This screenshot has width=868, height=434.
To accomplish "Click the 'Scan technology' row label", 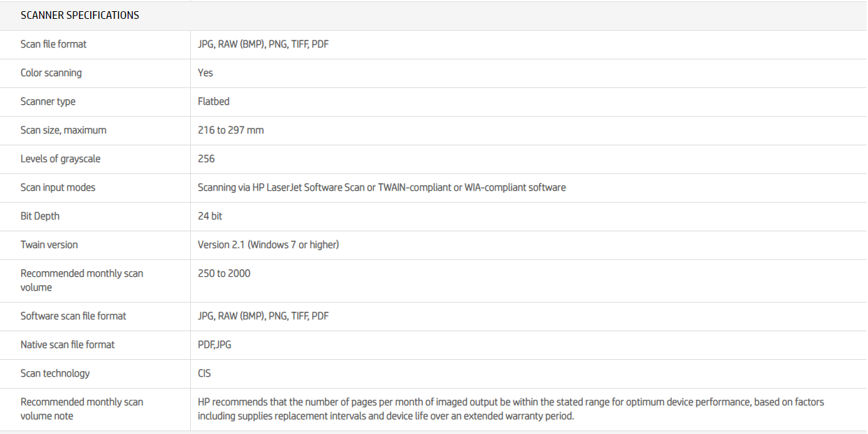I will click(x=55, y=373).
